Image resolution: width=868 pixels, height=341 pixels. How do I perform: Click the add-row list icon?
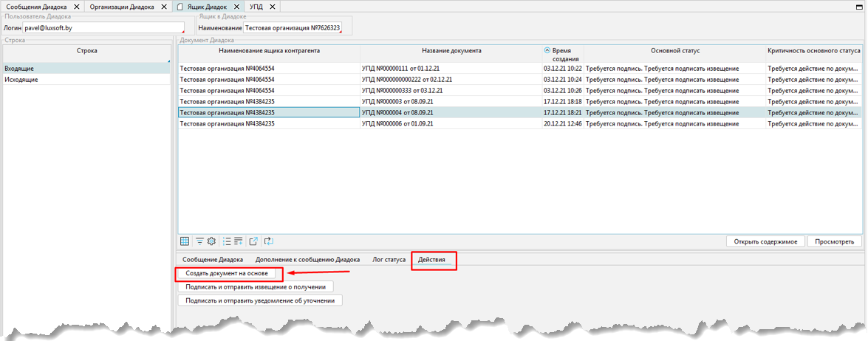[x=239, y=241]
